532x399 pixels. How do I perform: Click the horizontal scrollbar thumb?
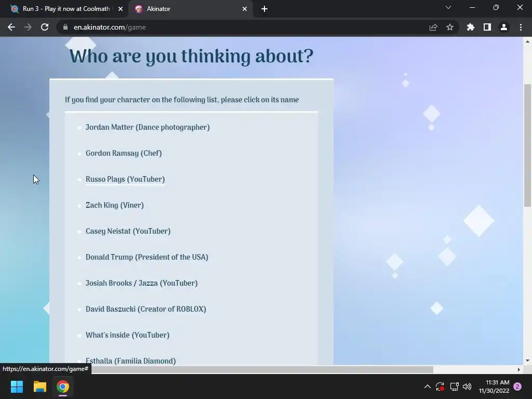262,369
